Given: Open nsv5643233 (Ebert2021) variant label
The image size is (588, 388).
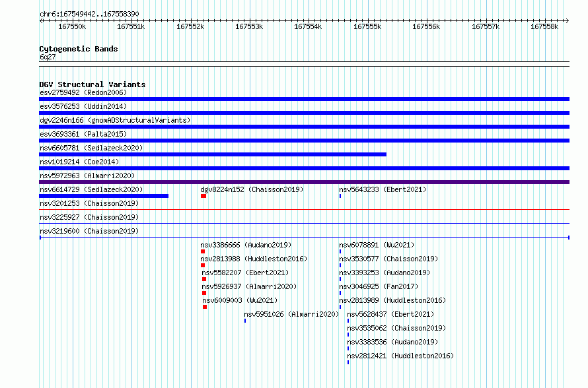Looking at the screenshot, I should coord(383,189).
